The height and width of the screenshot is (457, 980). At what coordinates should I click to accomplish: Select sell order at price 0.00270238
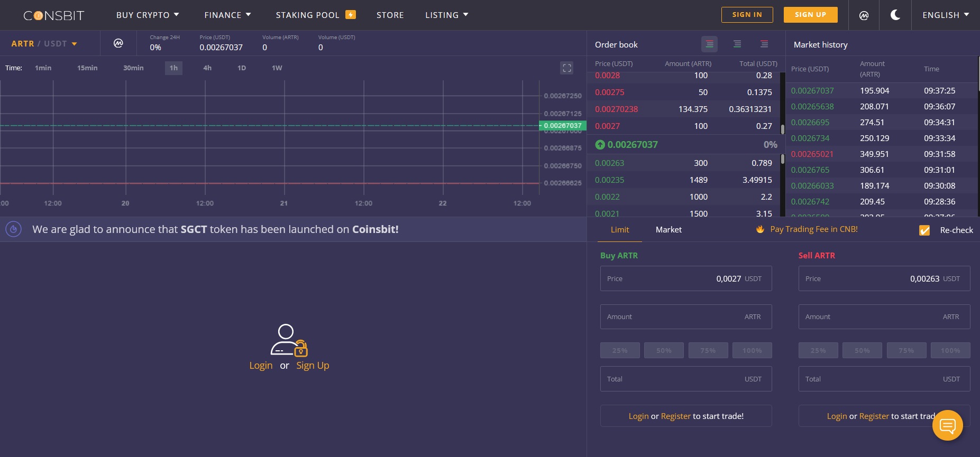(683, 109)
